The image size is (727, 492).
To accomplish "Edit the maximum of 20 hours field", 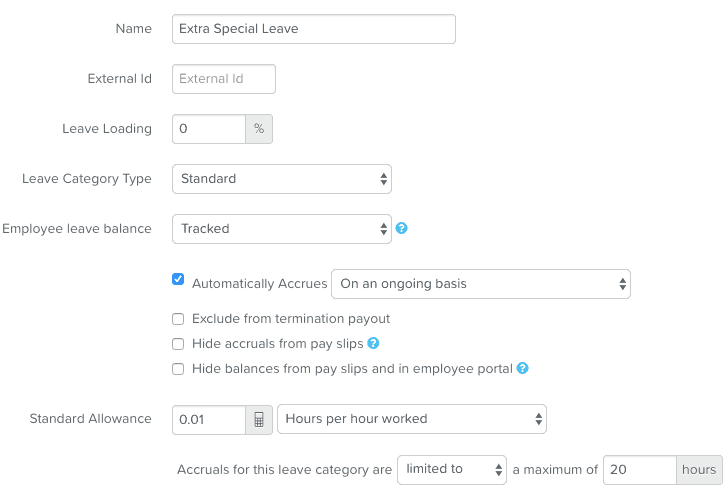I will [640, 470].
